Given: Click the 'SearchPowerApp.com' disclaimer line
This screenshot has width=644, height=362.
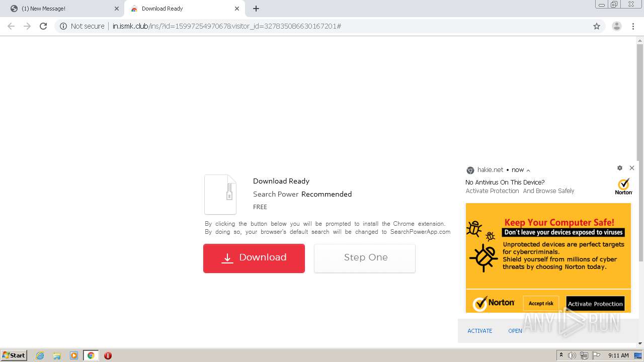Looking at the screenshot, I should click(328, 232).
